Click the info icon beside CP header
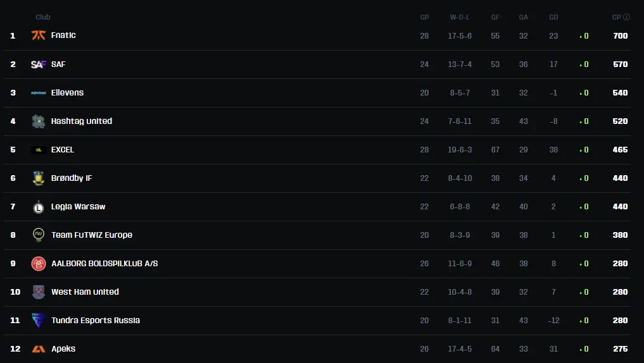The height and width of the screenshot is (363, 644). pos(626,17)
